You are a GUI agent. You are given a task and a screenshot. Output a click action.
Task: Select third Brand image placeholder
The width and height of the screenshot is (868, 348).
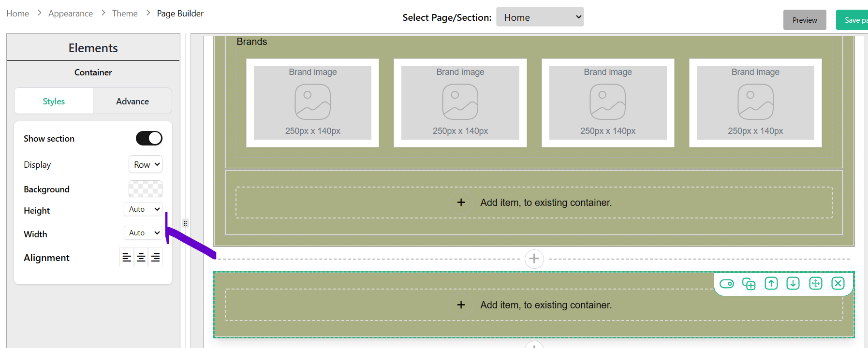click(608, 102)
